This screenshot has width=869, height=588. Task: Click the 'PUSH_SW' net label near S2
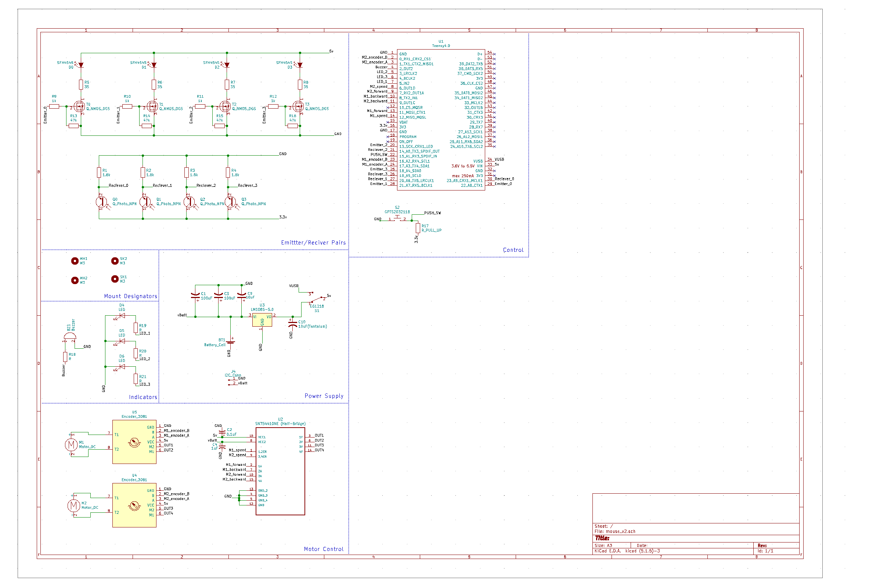pyautogui.click(x=432, y=213)
